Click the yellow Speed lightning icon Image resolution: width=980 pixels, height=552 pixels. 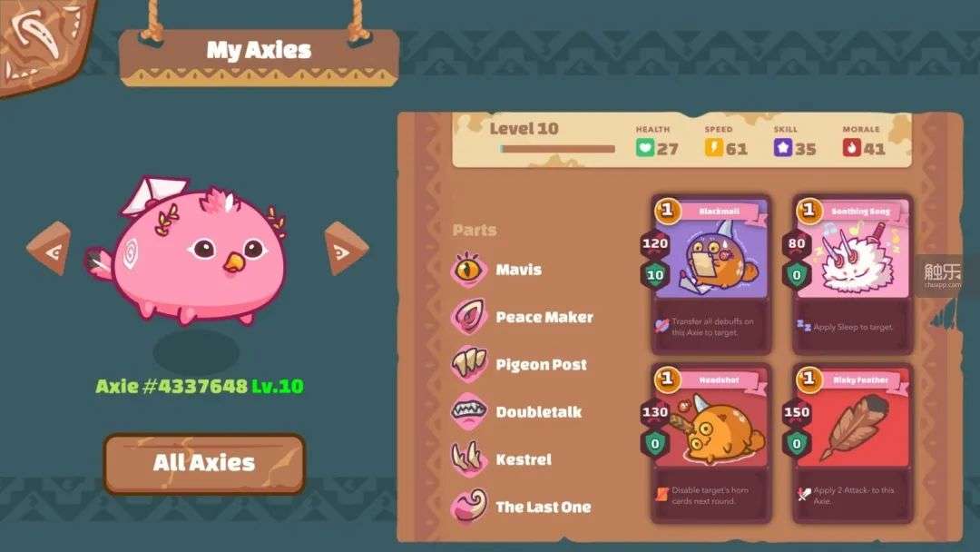tap(714, 148)
